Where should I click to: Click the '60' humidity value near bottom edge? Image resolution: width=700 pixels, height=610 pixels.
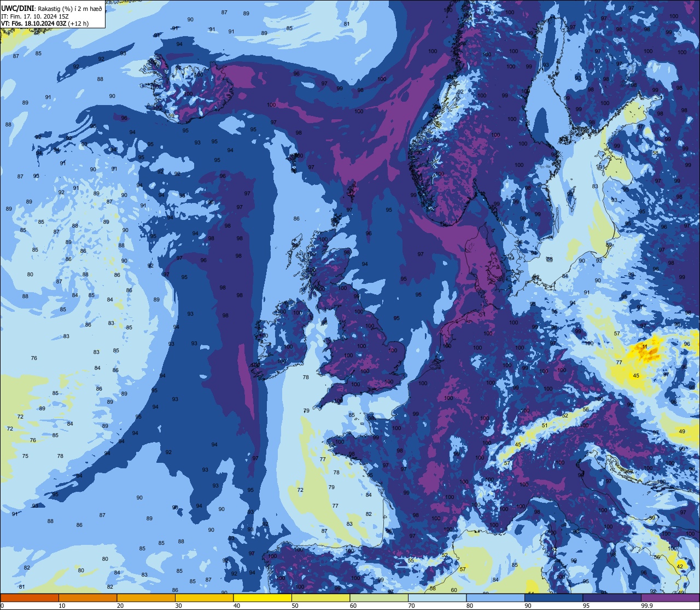click(x=454, y=590)
